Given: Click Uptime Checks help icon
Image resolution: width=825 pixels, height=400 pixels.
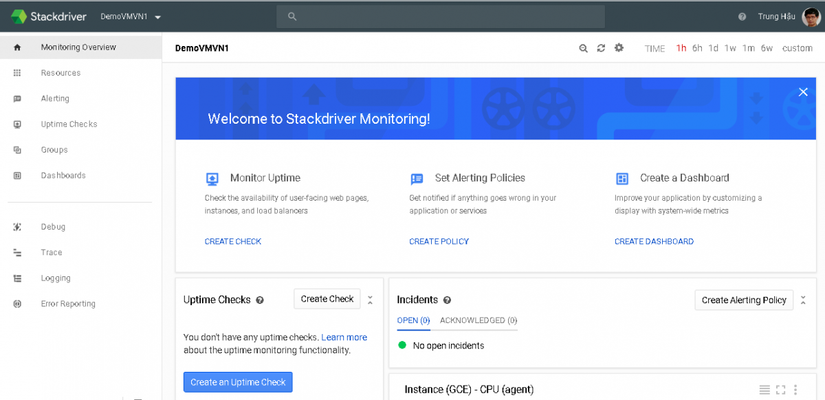Looking at the screenshot, I should [259, 301].
